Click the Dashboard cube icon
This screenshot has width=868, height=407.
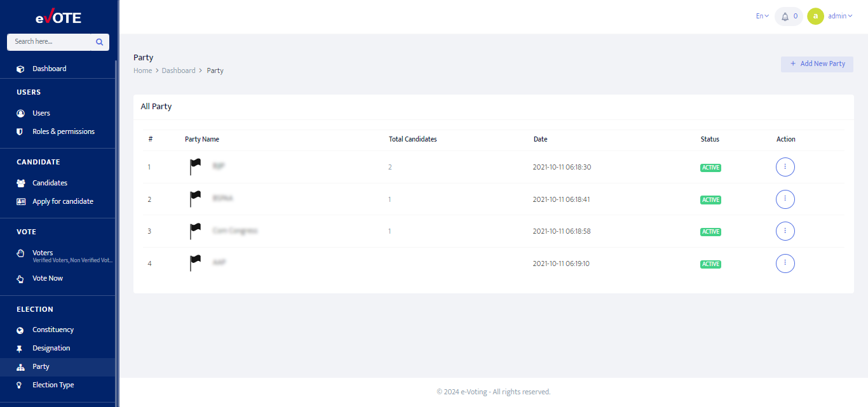pyautogui.click(x=20, y=69)
